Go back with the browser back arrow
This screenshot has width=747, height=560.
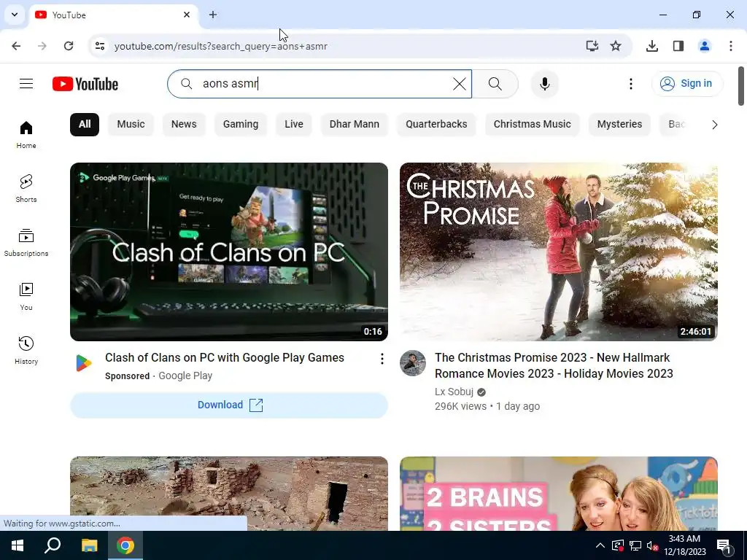(16, 46)
